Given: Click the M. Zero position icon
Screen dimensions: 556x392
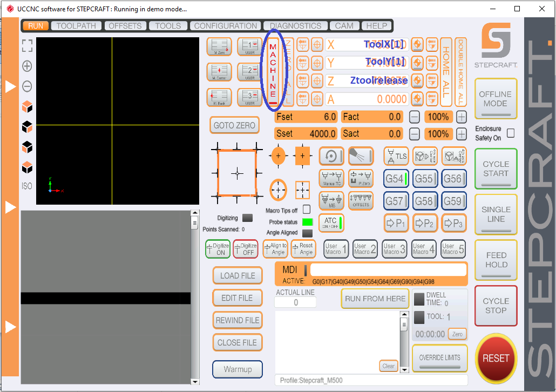Looking at the screenshot, I should coord(219,47).
